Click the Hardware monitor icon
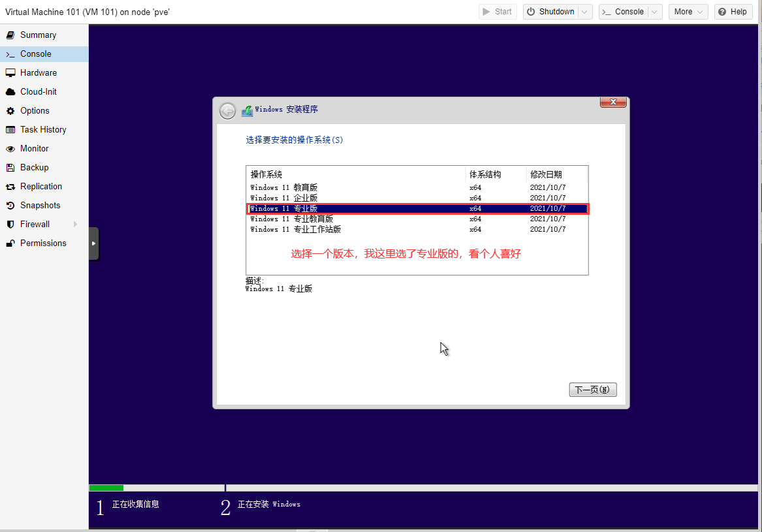 point(10,73)
